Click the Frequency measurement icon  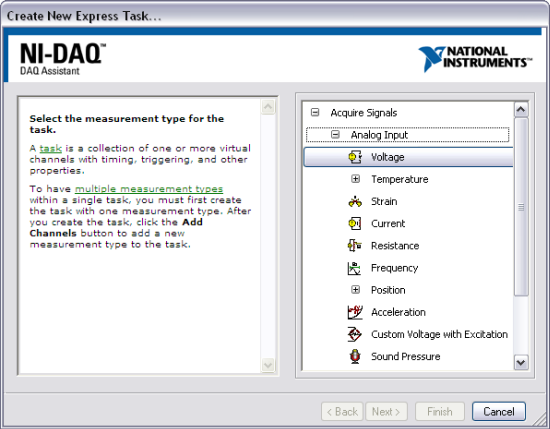pos(355,268)
